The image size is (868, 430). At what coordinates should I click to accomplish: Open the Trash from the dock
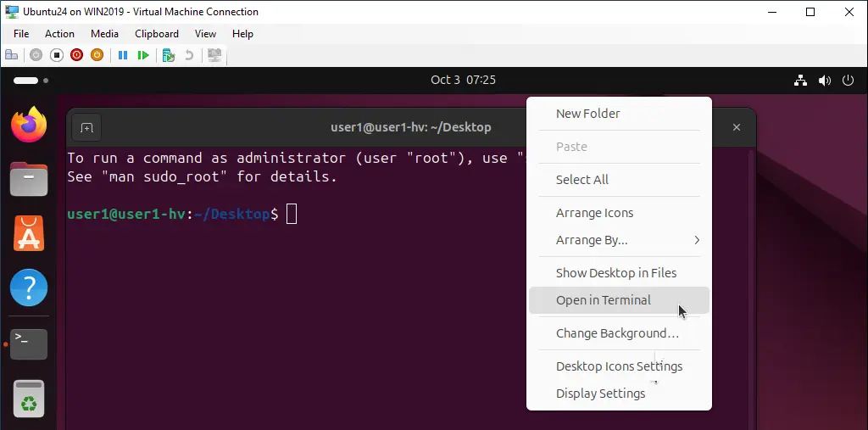(29, 399)
